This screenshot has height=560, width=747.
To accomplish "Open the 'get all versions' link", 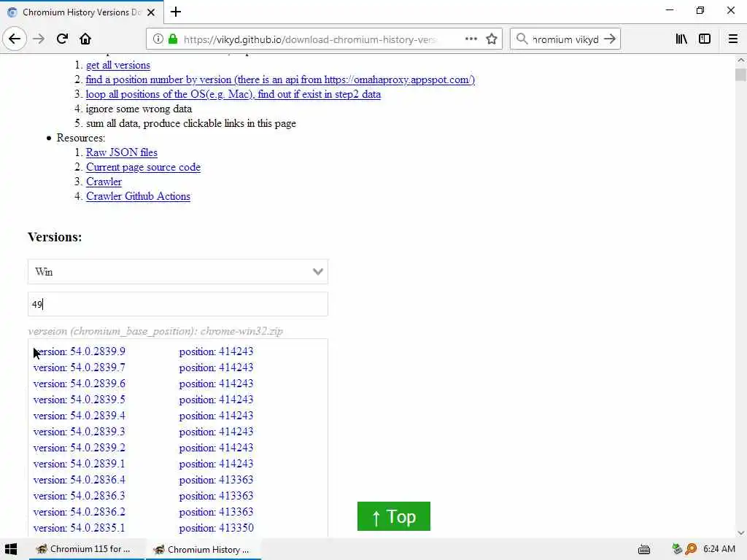I will point(118,65).
